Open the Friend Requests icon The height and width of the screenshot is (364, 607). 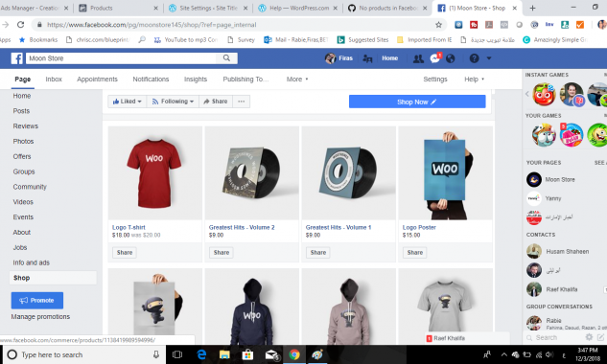coord(418,58)
